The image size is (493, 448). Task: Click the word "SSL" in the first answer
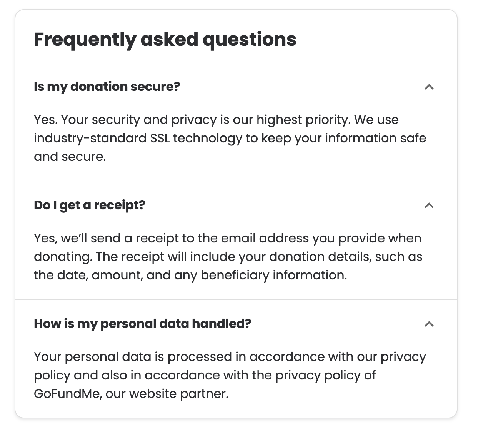160,138
